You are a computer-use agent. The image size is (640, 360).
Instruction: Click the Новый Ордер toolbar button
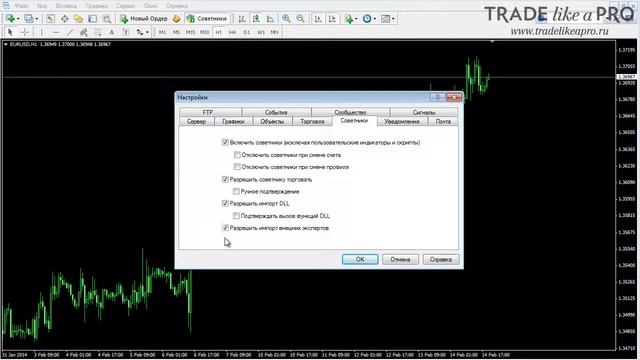pos(144,19)
